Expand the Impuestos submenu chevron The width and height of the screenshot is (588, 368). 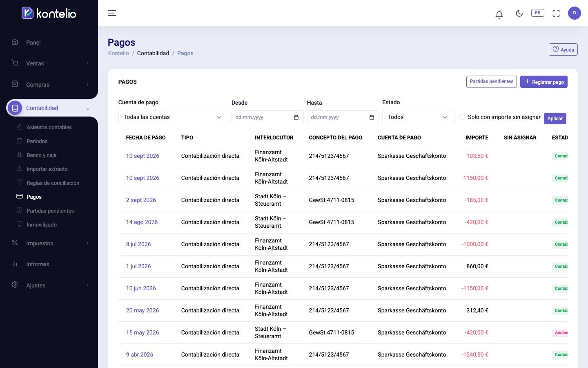click(x=87, y=243)
